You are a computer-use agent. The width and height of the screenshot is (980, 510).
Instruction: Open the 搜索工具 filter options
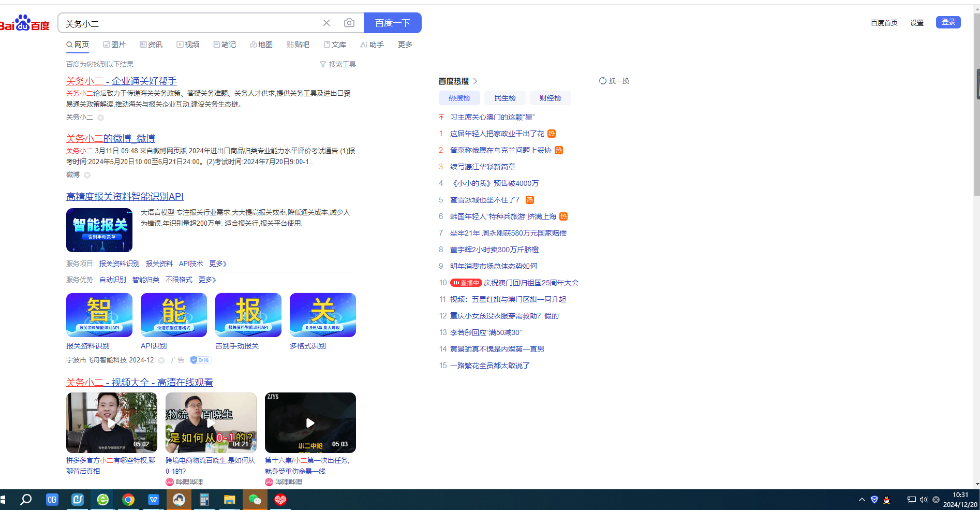(338, 64)
